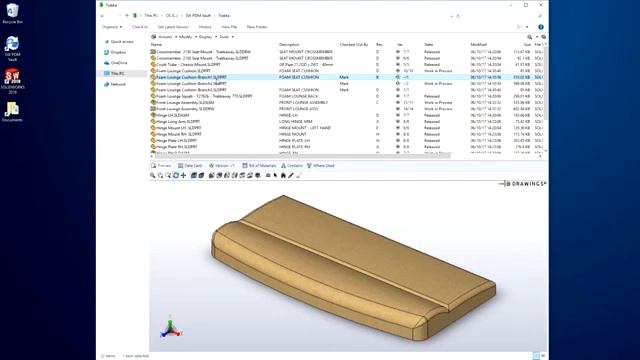Click the up-arrow navigation button

coord(127,16)
